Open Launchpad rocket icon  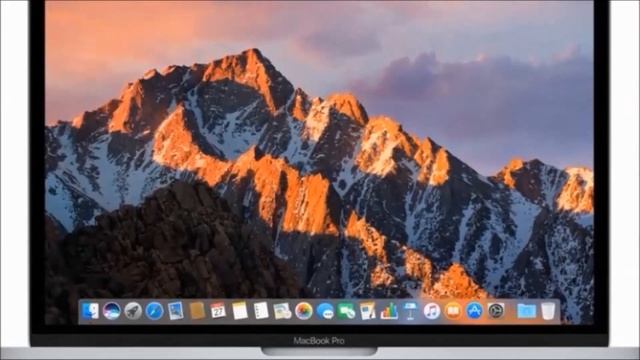133,311
